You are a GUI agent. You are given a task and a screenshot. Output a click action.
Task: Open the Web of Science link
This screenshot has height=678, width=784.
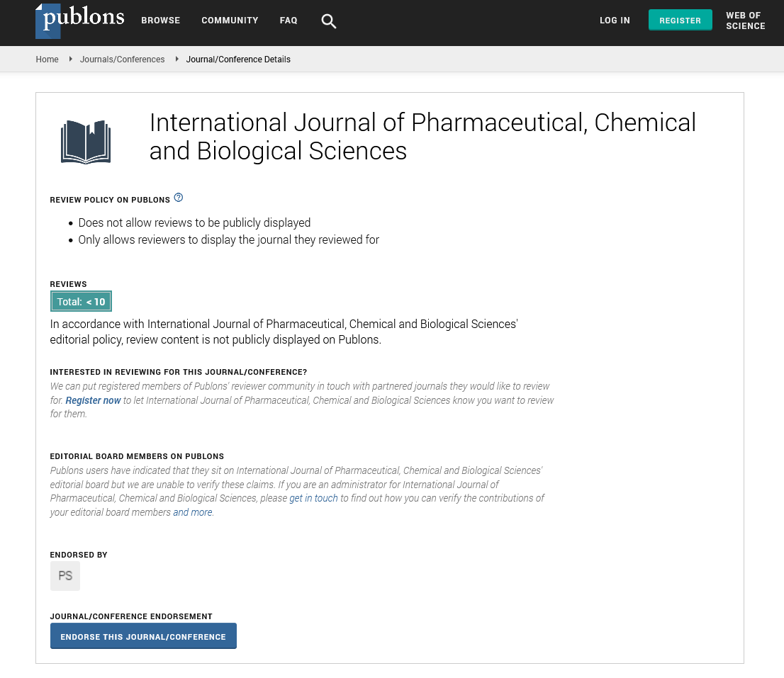pyautogui.click(x=745, y=21)
